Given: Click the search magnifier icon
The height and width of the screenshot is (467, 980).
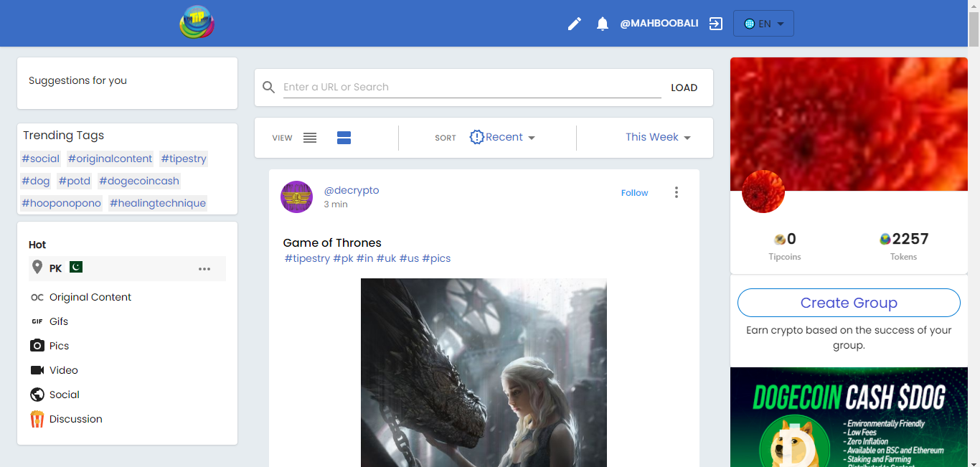Looking at the screenshot, I should (269, 88).
